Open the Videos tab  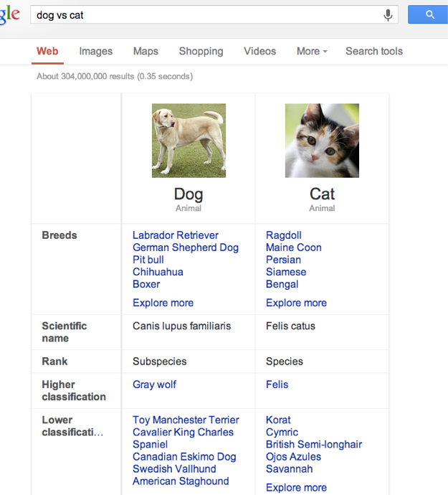pyautogui.click(x=259, y=51)
